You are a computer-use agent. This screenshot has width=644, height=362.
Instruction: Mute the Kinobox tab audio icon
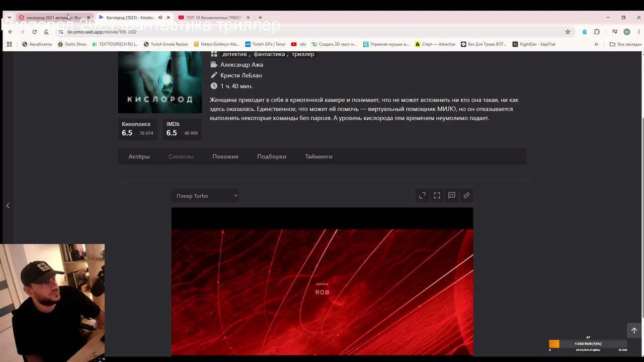160,18
